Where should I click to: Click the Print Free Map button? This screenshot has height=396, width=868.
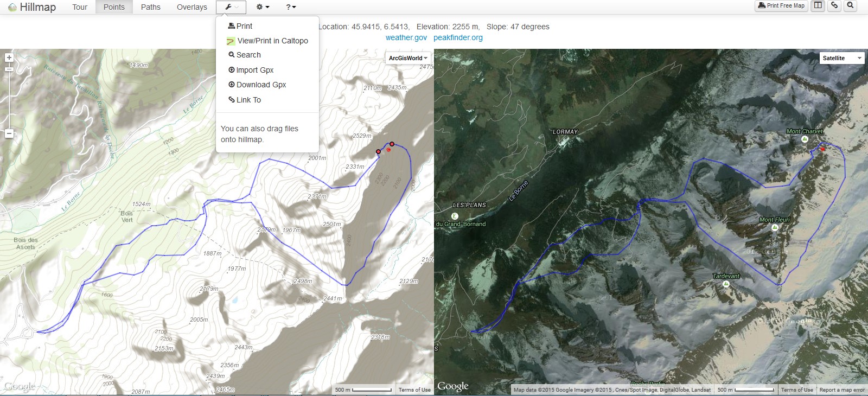[x=781, y=5]
